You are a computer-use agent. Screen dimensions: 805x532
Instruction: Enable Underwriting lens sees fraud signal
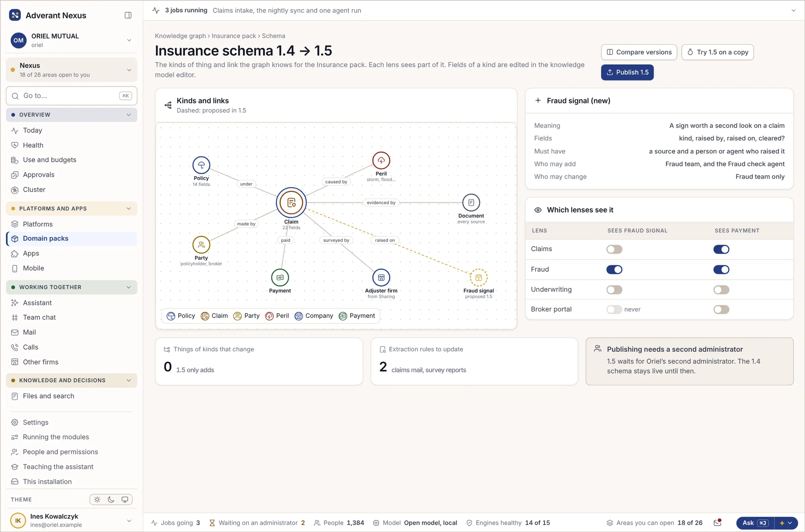[614, 289]
